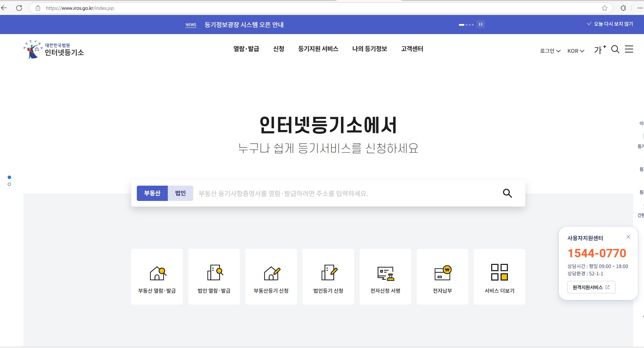Image resolution: width=644 pixels, height=348 pixels.
Task: Open the 등기정보광장 시스템 오픈 안내 notice
Action: (x=244, y=24)
